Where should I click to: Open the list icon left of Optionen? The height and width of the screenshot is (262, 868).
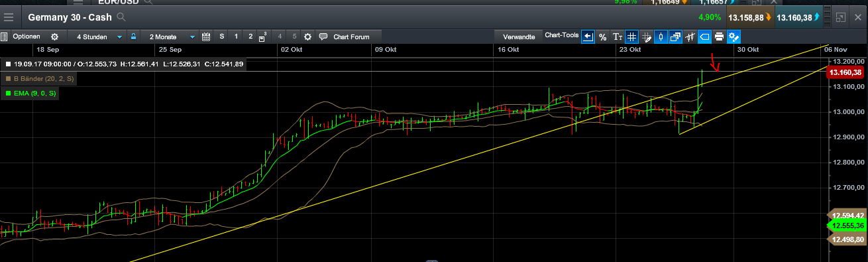coord(4,36)
